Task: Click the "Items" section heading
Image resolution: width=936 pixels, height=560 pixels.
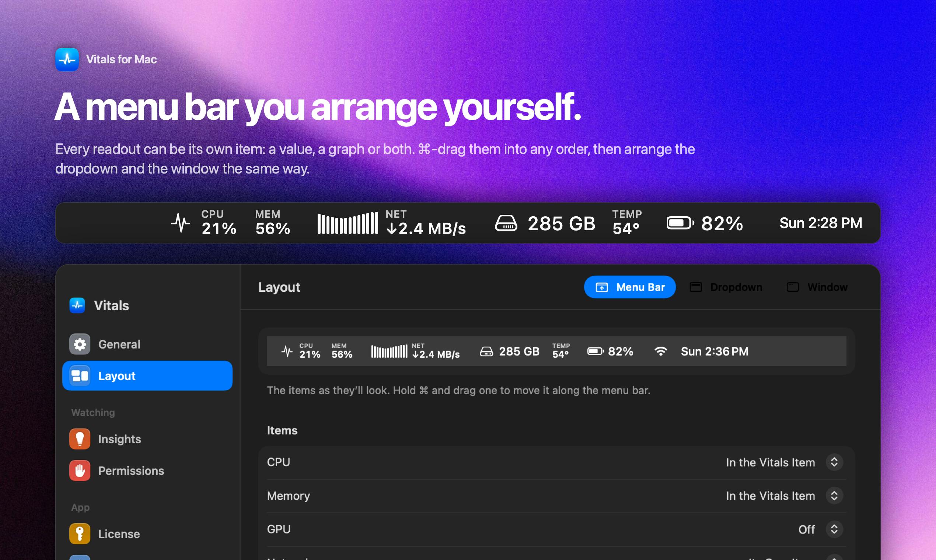Action: pos(282,431)
